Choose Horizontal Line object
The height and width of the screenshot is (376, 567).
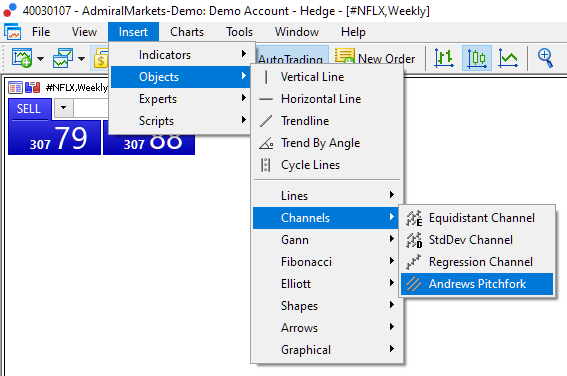point(327,99)
